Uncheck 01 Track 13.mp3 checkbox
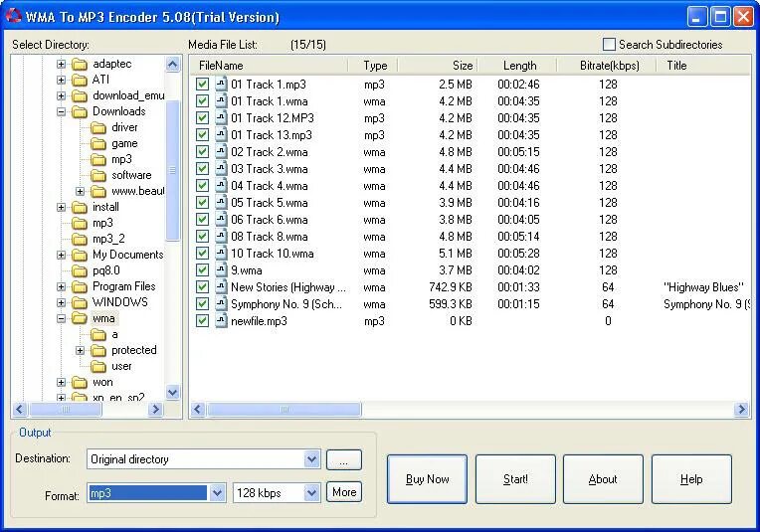This screenshot has width=760, height=532. pos(202,134)
